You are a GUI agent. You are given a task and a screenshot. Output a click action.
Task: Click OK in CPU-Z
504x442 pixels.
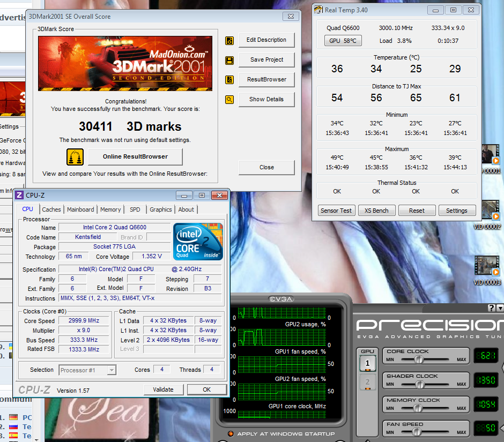point(206,389)
